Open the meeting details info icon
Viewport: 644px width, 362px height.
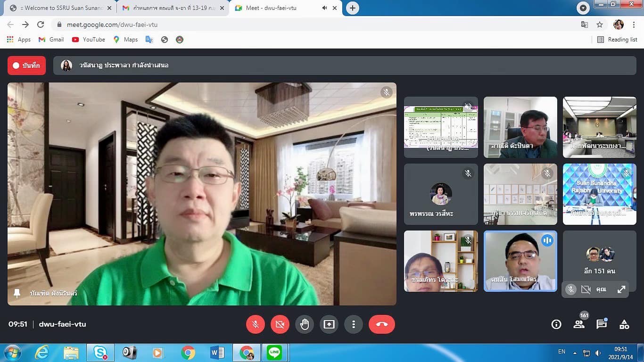pos(556,324)
